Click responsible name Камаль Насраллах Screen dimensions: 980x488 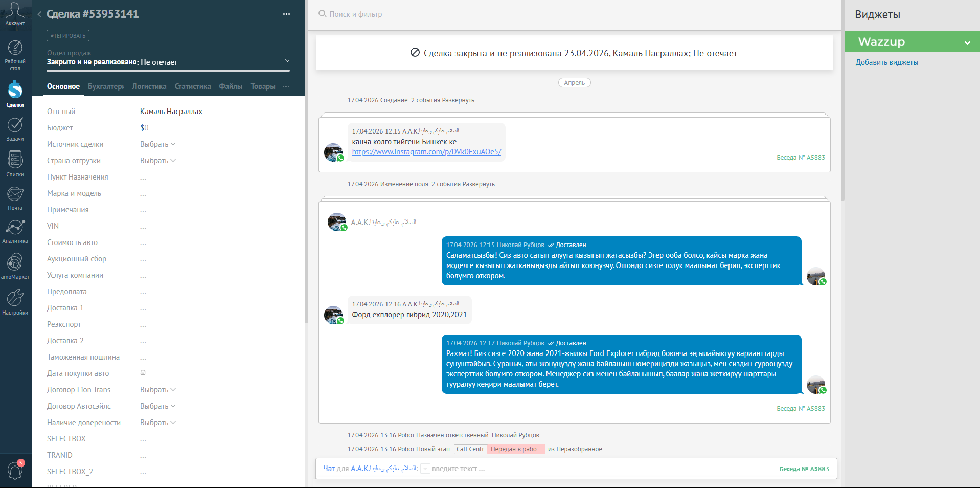pos(171,112)
